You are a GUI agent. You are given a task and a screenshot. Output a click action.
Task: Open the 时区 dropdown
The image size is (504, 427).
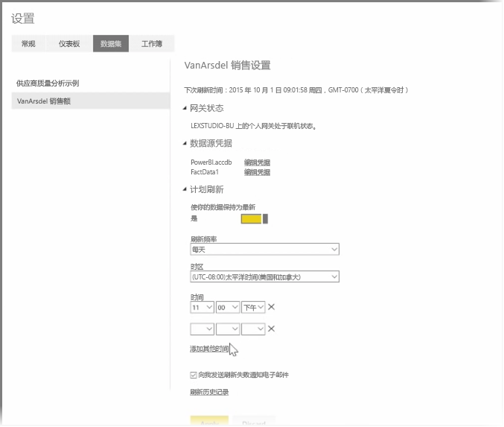[264, 276]
